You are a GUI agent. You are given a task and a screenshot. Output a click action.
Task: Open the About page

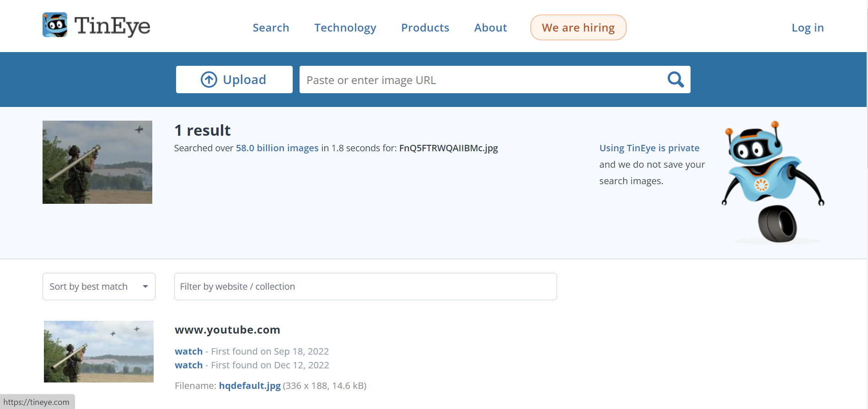click(490, 28)
